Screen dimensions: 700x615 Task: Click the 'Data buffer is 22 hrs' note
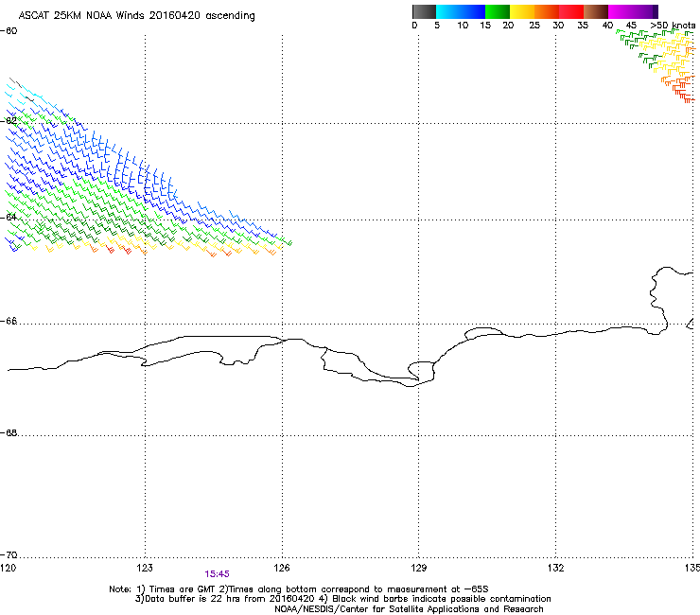[x=342, y=599]
